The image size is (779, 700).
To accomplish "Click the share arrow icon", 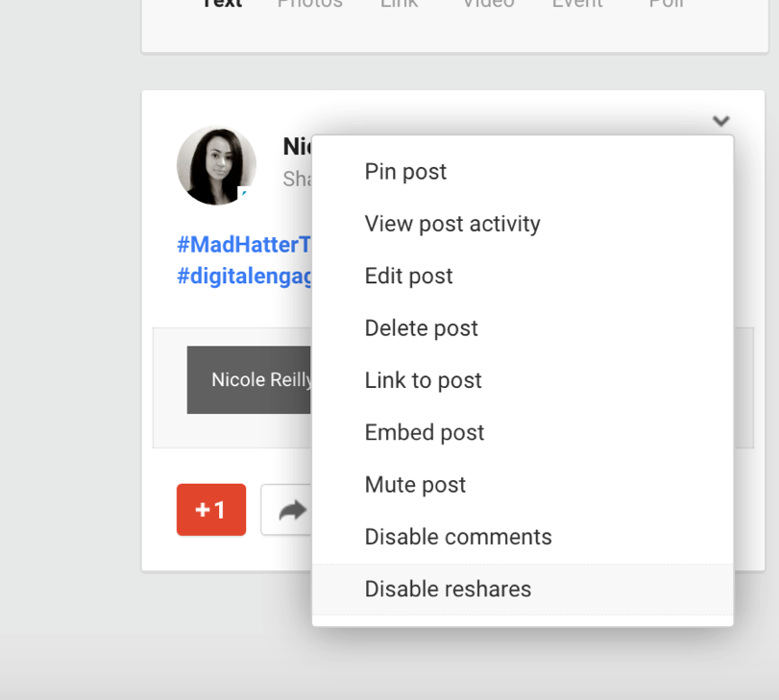I will tap(288, 510).
